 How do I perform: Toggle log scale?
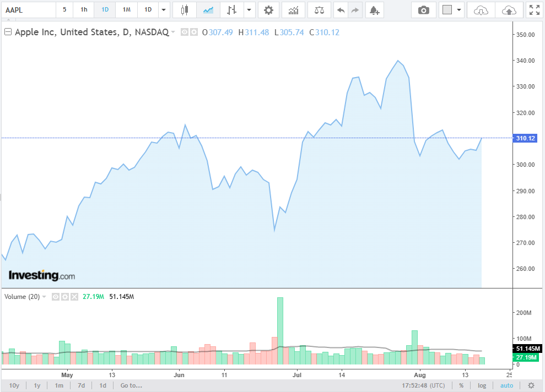tap(482, 385)
